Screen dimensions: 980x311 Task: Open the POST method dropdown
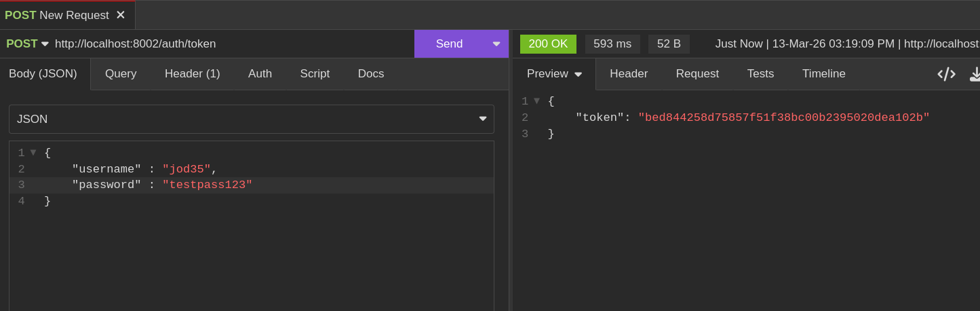27,44
